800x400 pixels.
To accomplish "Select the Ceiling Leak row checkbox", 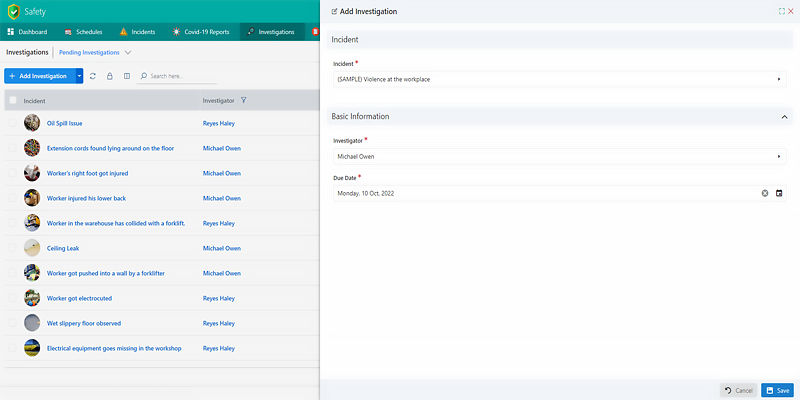I will [x=13, y=248].
